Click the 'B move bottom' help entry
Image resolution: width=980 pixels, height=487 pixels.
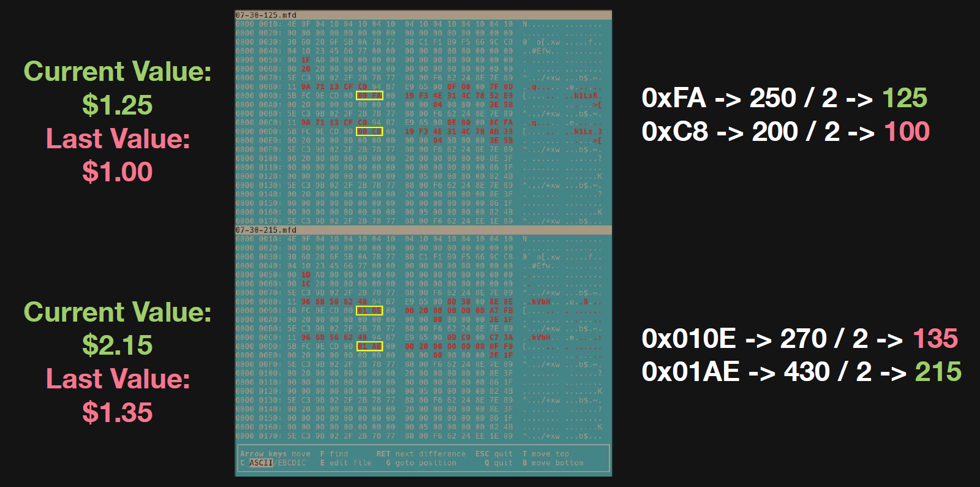552,463
